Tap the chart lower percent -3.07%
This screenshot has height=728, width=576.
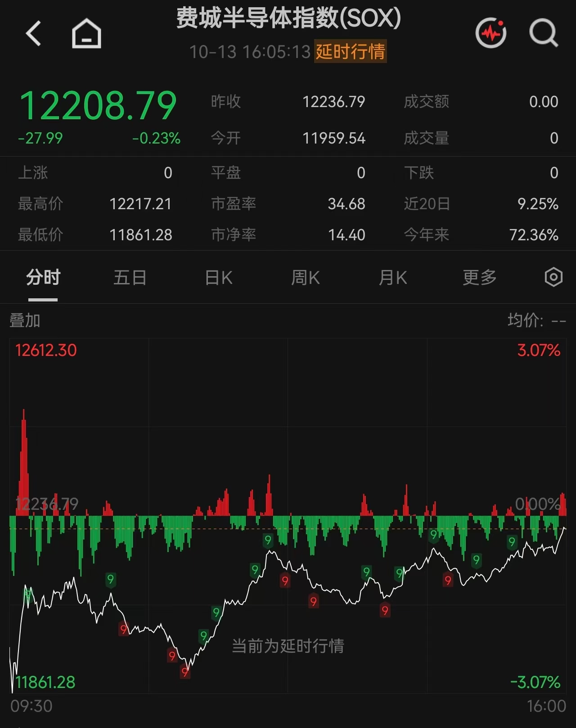pos(535,682)
